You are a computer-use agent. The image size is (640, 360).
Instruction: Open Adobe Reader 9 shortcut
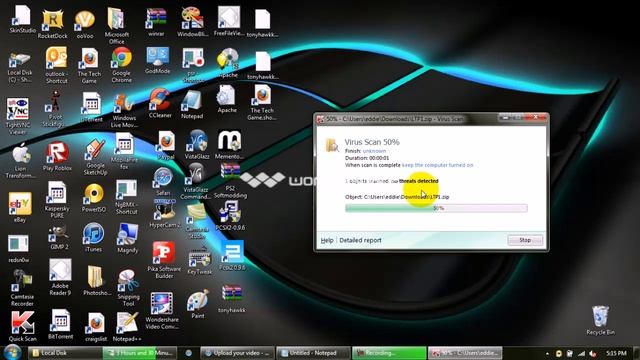tap(60, 278)
